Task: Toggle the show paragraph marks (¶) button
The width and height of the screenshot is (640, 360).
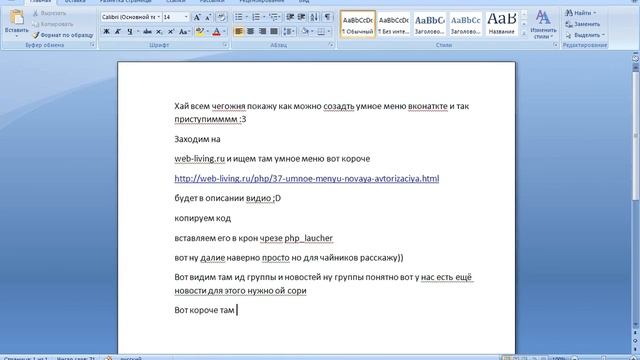Action: (327, 17)
